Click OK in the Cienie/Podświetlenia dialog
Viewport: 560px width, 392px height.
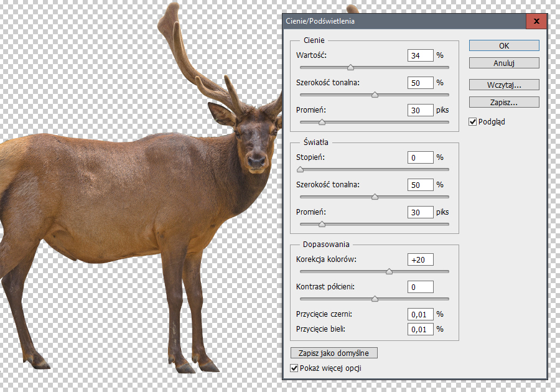point(504,45)
